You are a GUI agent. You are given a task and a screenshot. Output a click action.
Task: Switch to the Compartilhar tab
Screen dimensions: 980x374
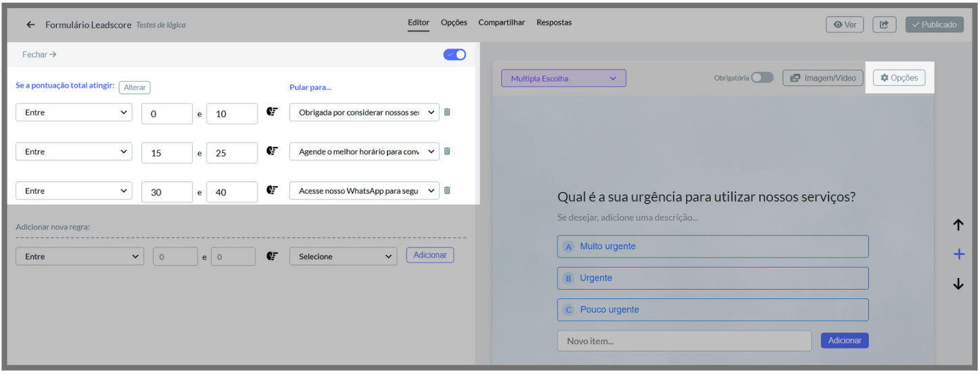point(501,23)
